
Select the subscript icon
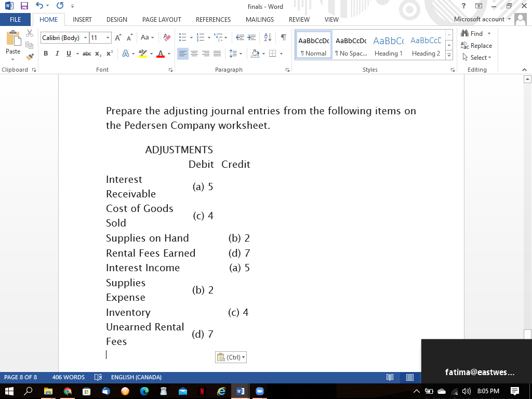pos(98,53)
